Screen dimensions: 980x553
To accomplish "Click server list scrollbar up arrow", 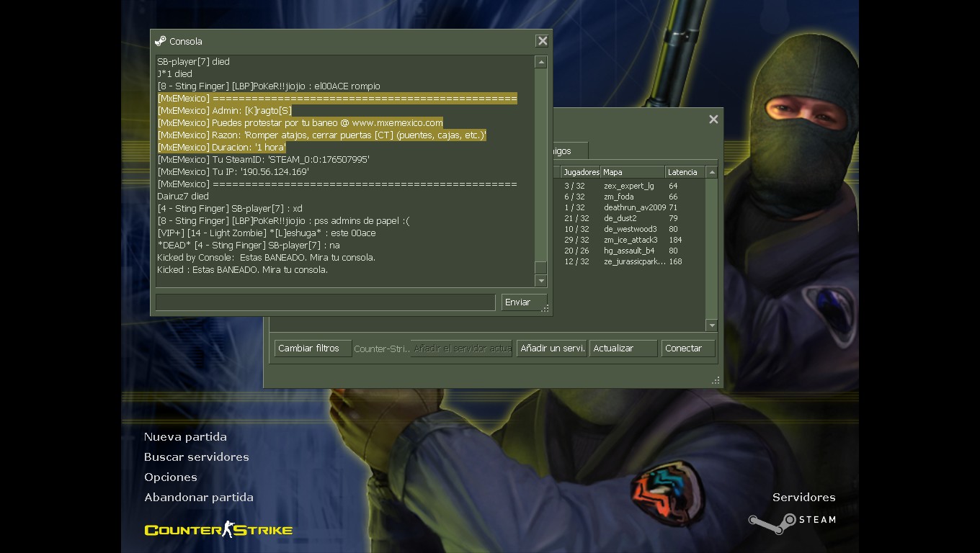I will pyautogui.click(x=712, y=172).
